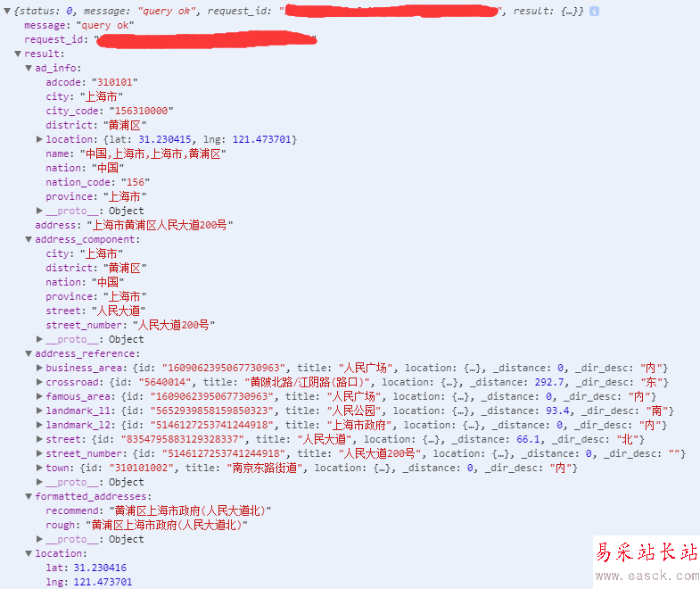Click the www.easck.com watermark link
This screenshot has width=700, height=589.
click(x=647, y=576)
